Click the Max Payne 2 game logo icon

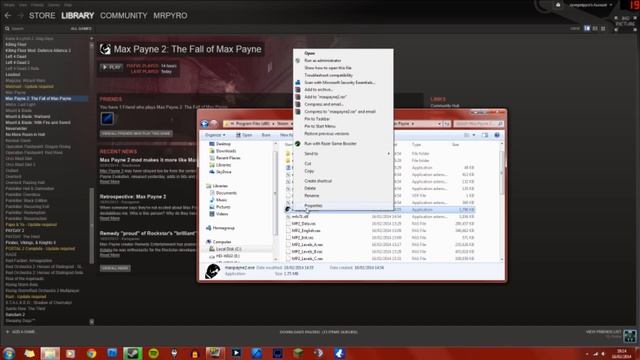tap(105, 49)
